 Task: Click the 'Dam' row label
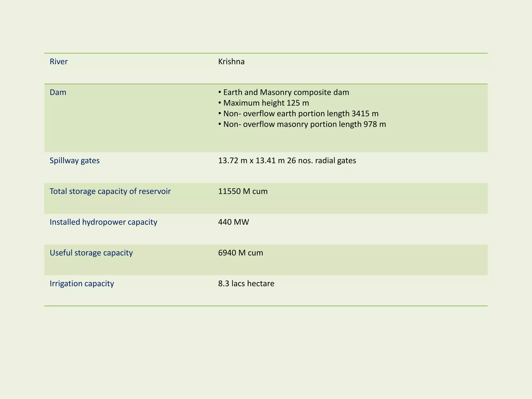(58, 92)
